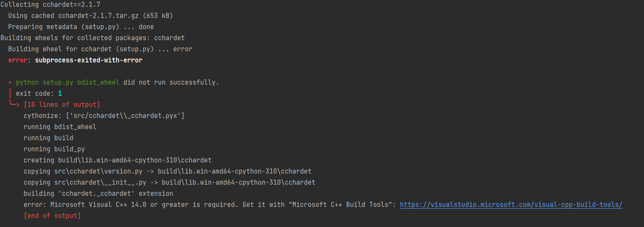The height and width of the screenshot is (227, 644).
Task: Open the visual-cpp-build-tools link
Action: click(x=511, y=205)
